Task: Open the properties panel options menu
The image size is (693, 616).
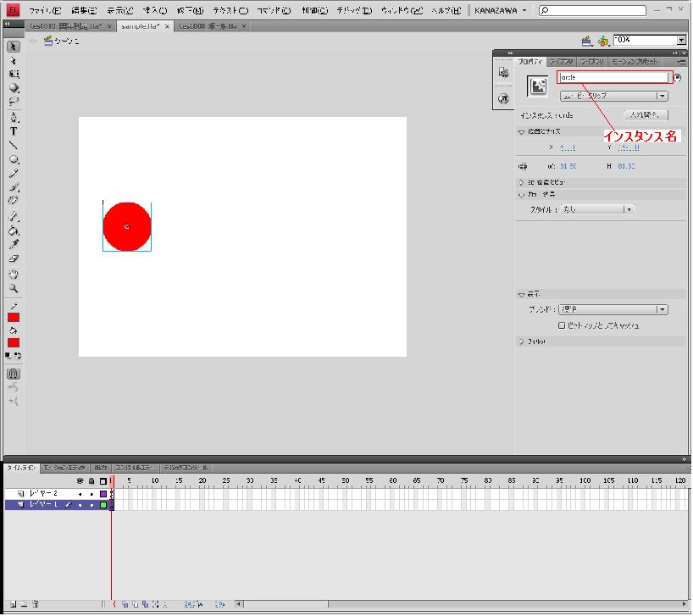Action: pos(681,62)
